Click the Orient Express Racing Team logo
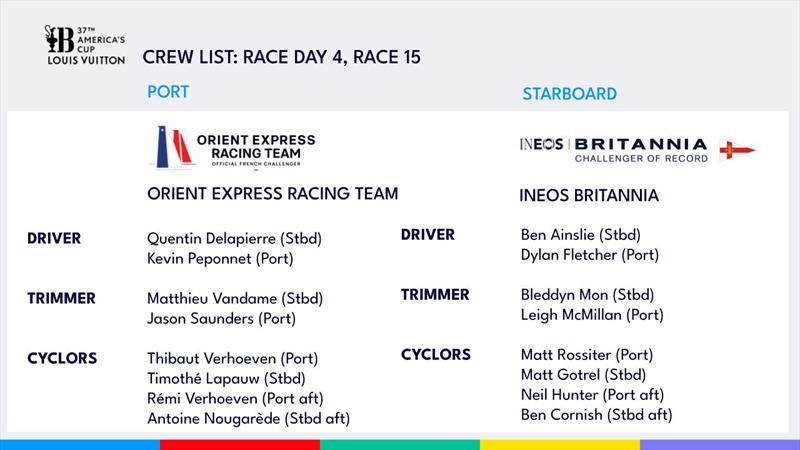The image size is (800, 450). tap(233, 147)
